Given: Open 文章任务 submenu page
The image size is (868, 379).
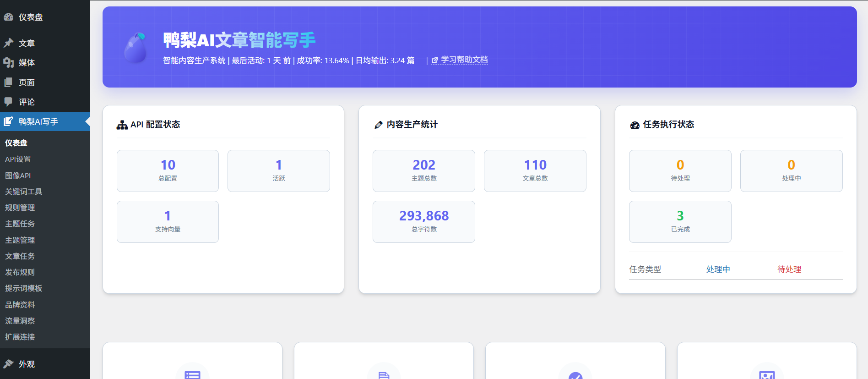Looking at the screenshot, I should coord(45,256).
